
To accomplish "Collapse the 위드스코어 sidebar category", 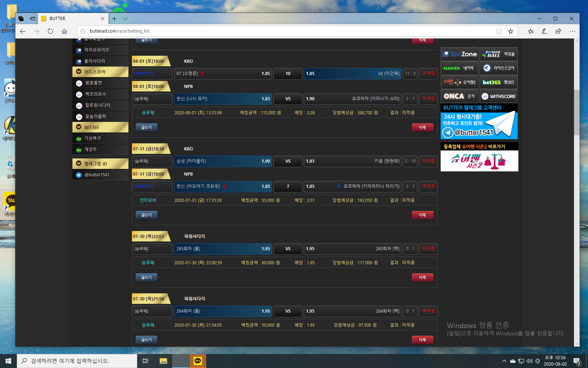I will [79, 71].
